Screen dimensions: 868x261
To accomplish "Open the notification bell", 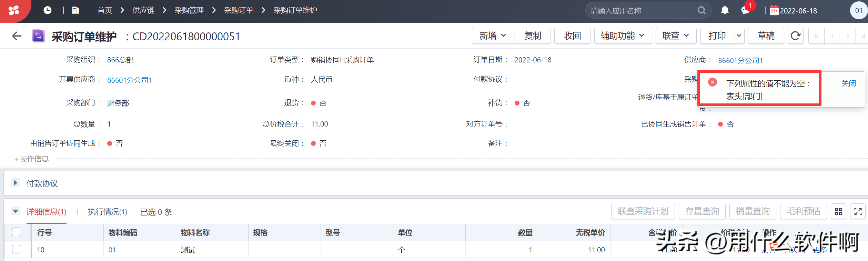I will (725, 10).
